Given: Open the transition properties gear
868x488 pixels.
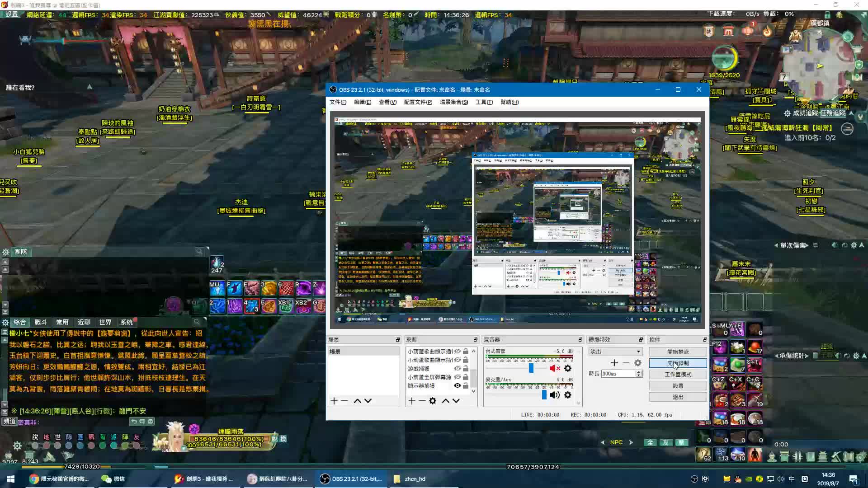Looking at the screenshot, I should point(638,363).
